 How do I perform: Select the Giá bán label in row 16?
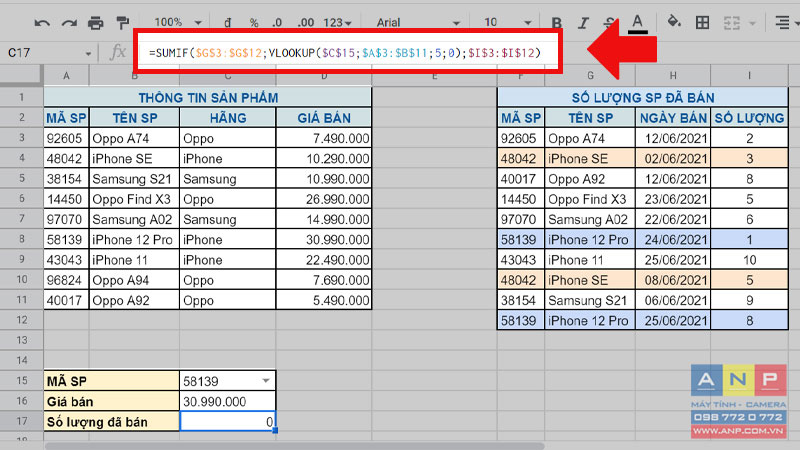click(x=112, y=402)
